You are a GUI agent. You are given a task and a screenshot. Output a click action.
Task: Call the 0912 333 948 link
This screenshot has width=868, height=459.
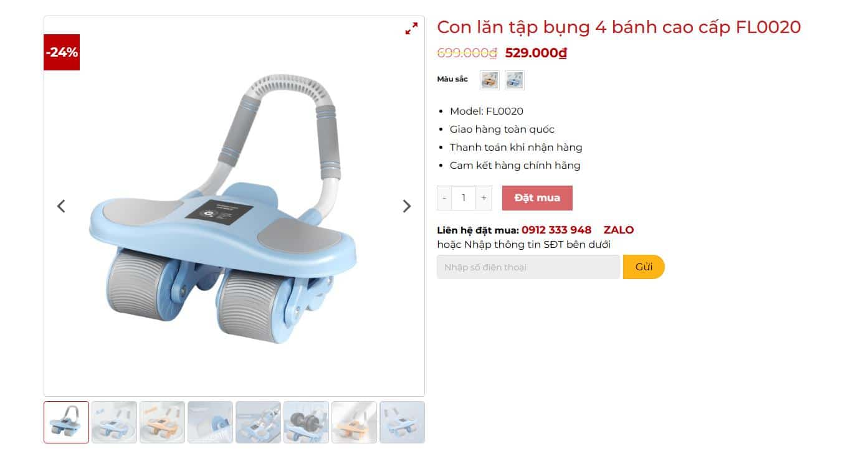coord(556,230)
